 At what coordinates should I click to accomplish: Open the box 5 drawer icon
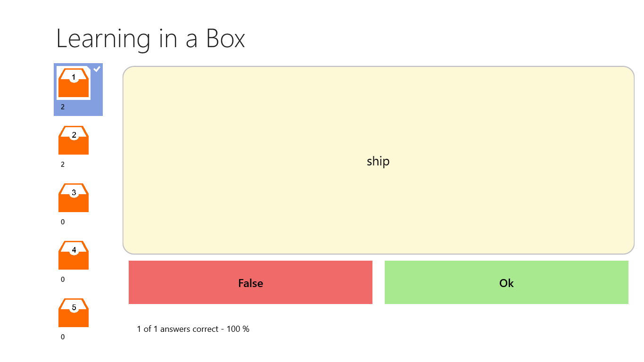coord(74,313)
